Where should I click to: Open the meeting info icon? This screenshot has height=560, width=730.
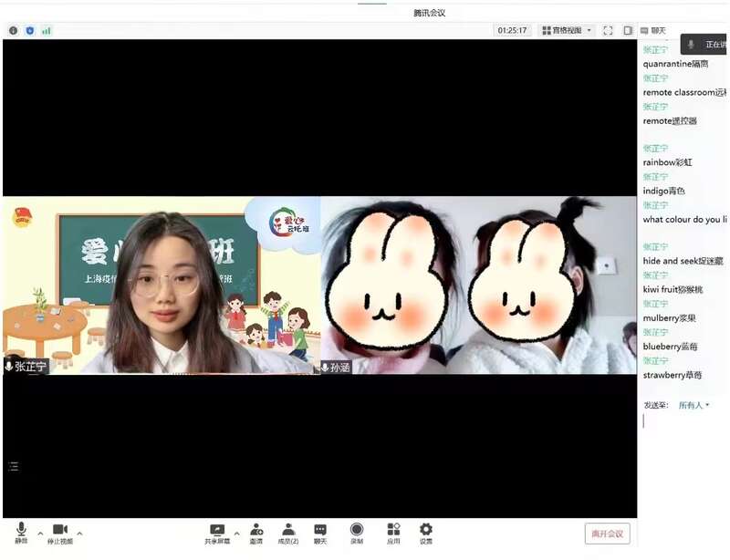[x=13, y=30]
